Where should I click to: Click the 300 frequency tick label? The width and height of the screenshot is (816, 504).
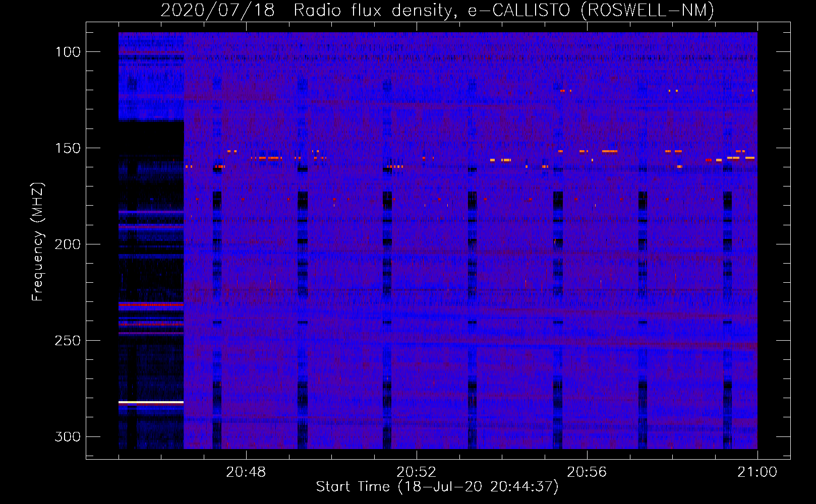pos(68,436)
